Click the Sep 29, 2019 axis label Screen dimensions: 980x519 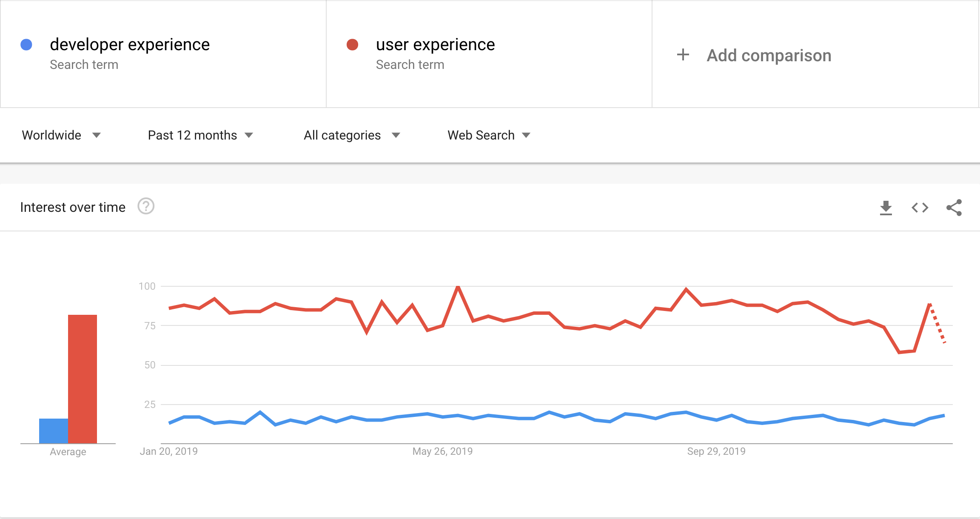click(716, 451)
